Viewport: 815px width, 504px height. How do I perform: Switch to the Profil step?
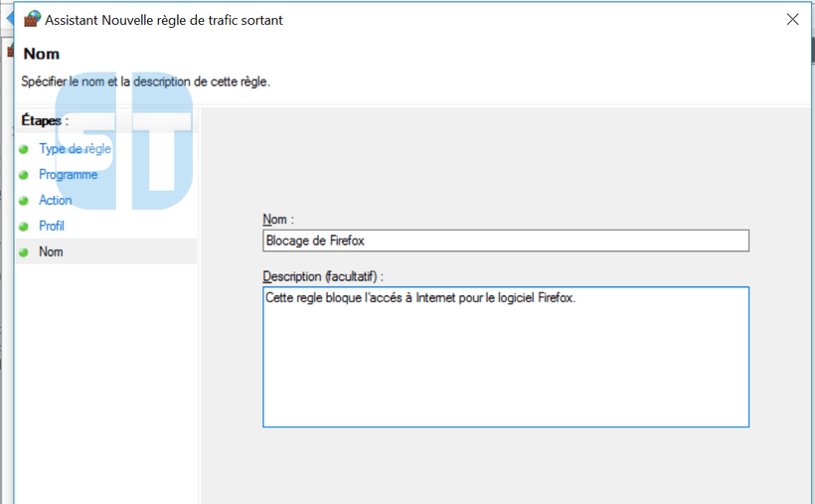point(52,227)
